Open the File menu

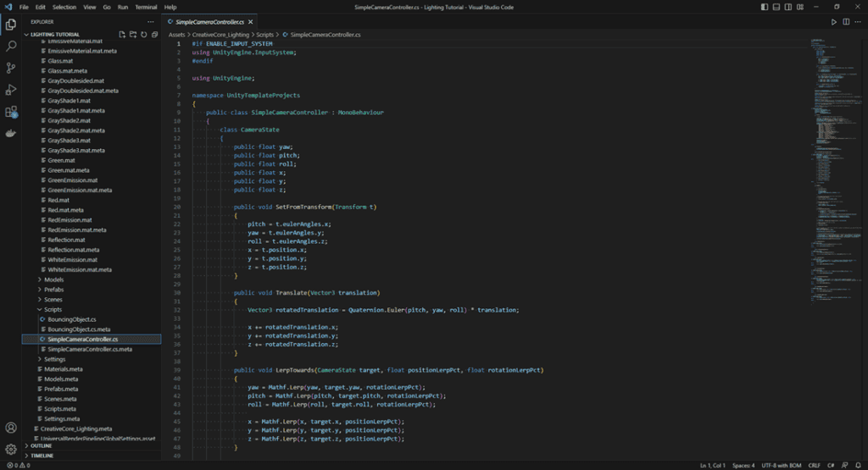pyautogui.click(x=24, y=7)
